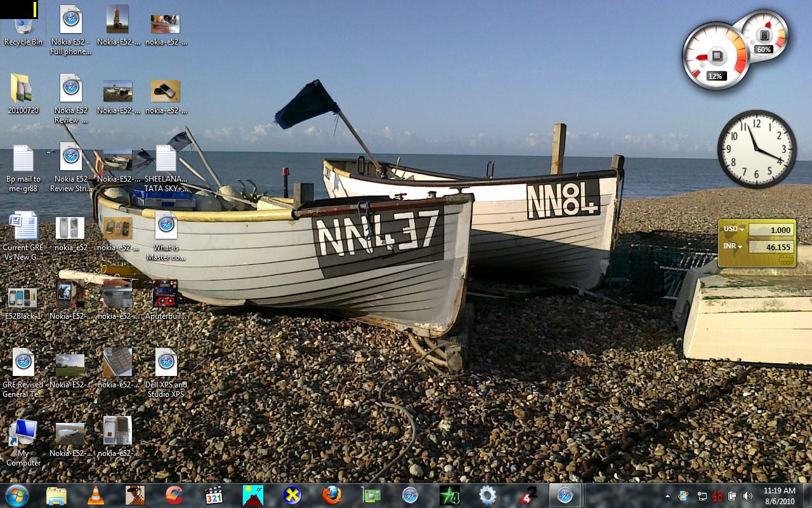812x508 pixels.
Task: Show hidden system tray icons
Action: (x=667, y=496)
